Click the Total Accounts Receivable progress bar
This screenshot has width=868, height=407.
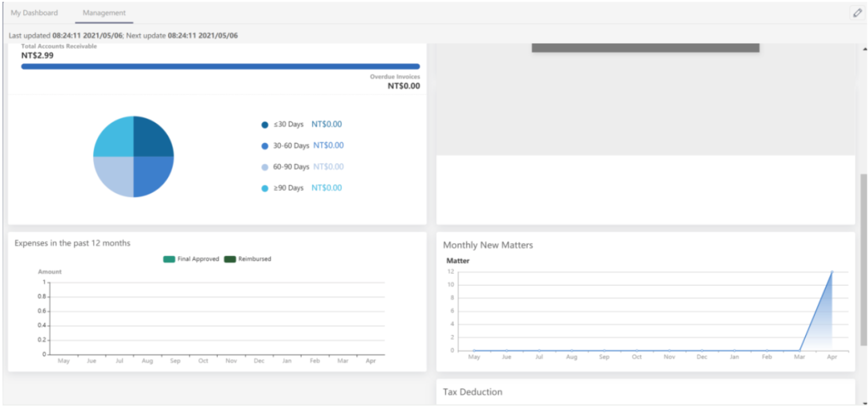[220, 67]
